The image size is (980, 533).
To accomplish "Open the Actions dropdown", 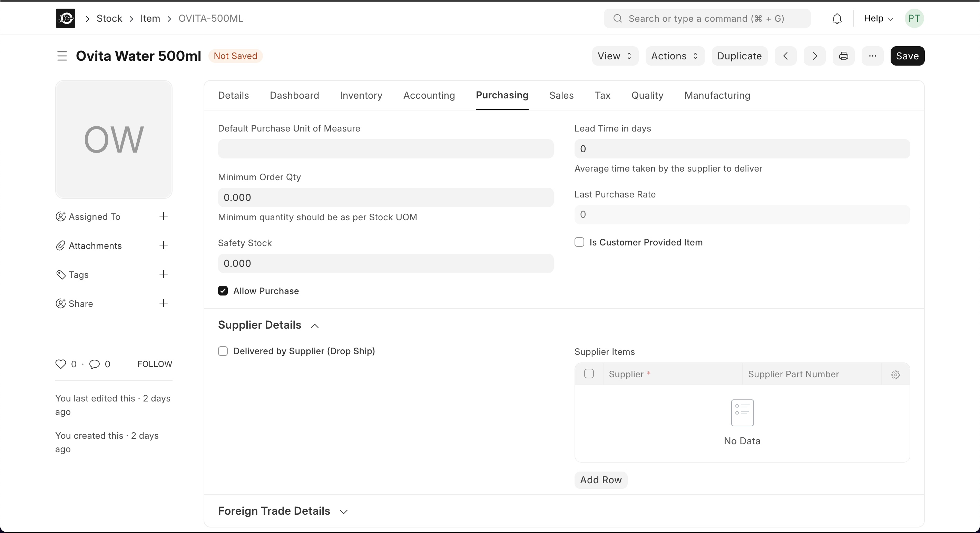I will coord(675,56).
